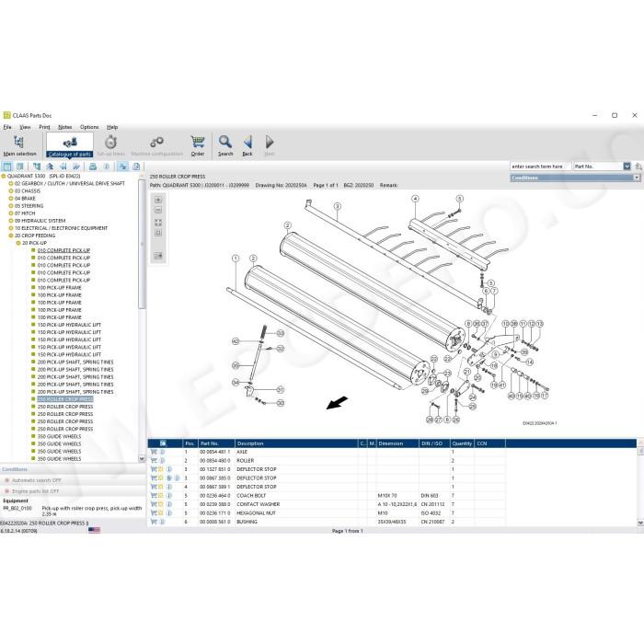This screenshot has width=644, height=644.
Task: Open the Part No. search type dropdown
Action: 627,167
